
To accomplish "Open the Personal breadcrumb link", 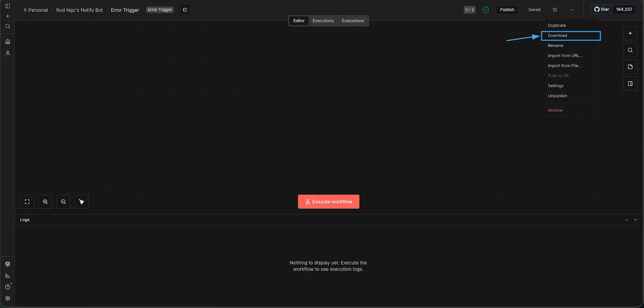I will 35,10.
